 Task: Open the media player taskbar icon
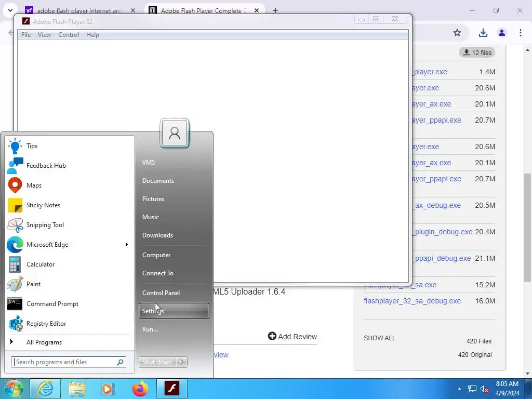click(108, 389)
